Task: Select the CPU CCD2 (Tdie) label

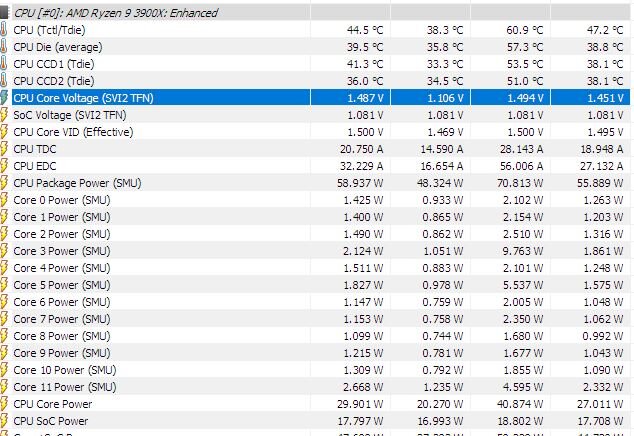Action: [54, 81]
